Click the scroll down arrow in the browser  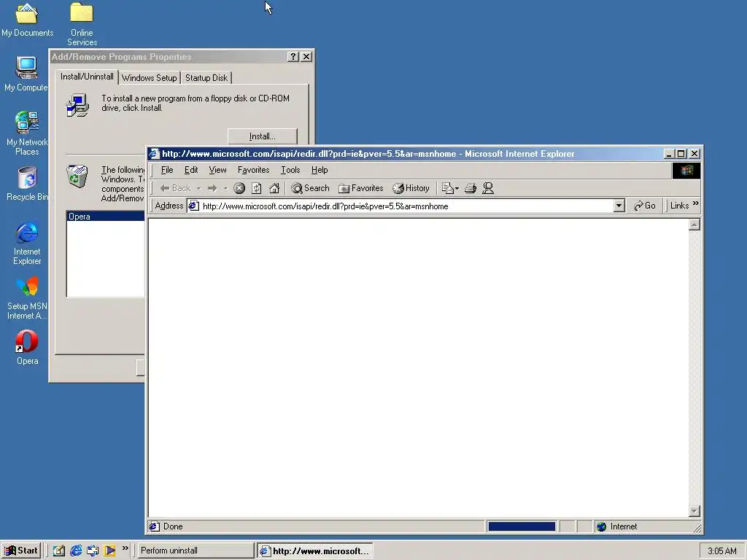[694, 511]
